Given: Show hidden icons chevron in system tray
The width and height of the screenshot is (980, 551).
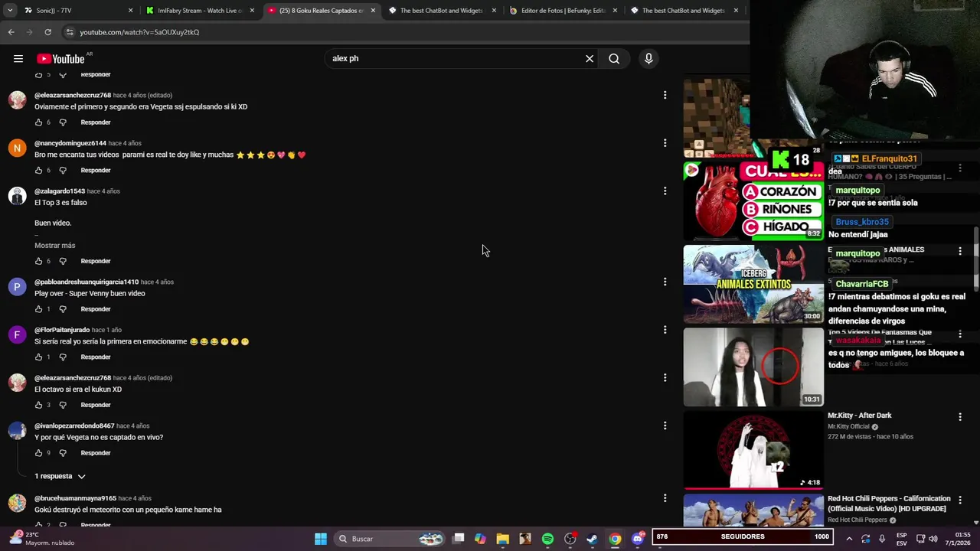Looking at the screenshot, I should [x=849, y=539].
